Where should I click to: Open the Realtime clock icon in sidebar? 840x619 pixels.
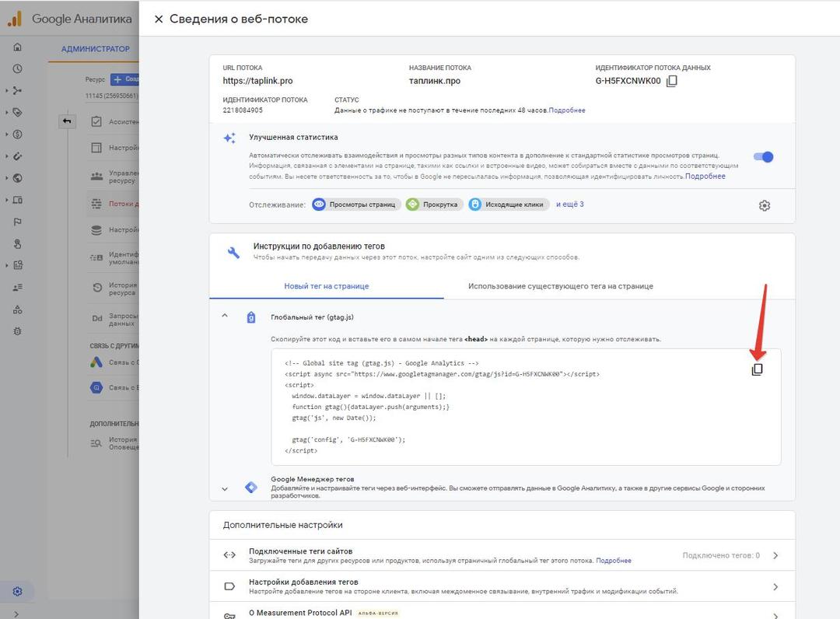[17, 68]
